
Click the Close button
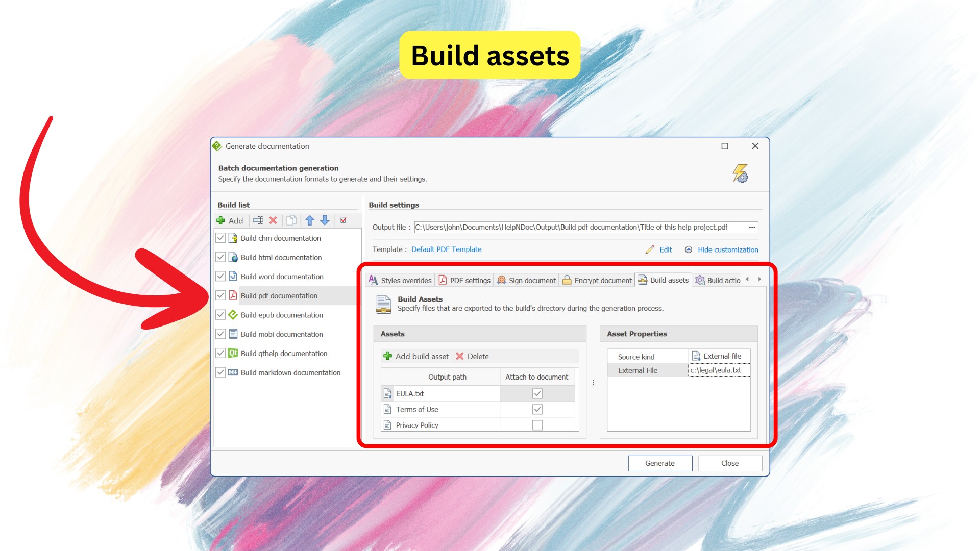pos(730,463)
